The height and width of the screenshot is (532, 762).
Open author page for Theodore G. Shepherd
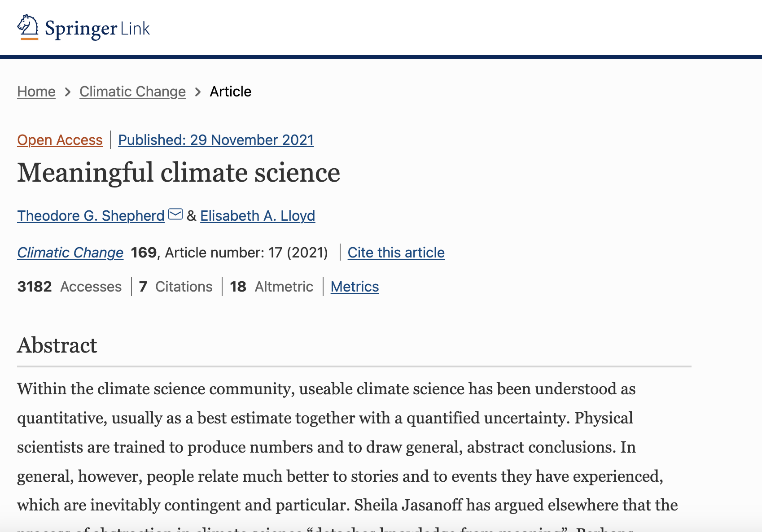[x=90, y=216]
